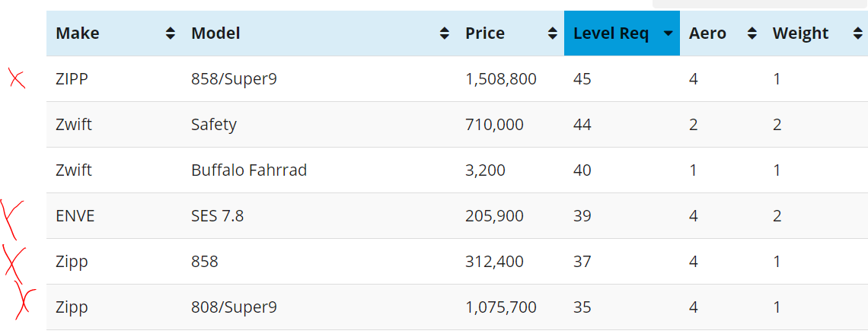
Task: Sort by the Weight column label
Action: point(800,33)
